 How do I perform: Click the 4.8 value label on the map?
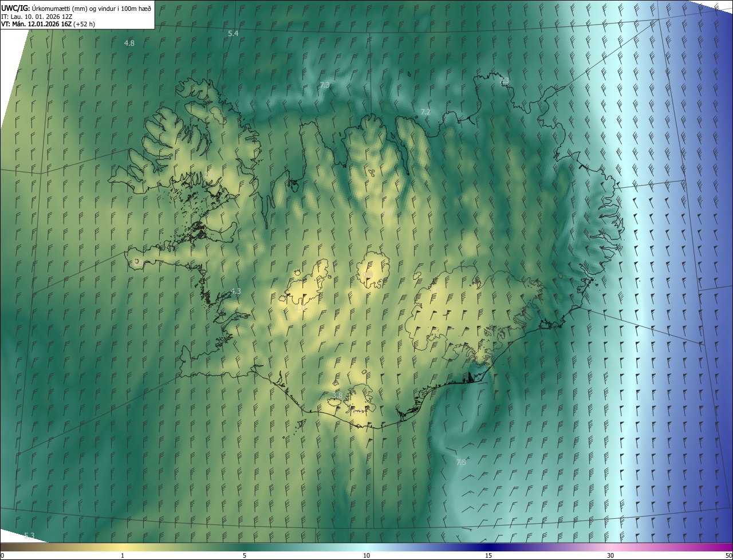point(129,44)
